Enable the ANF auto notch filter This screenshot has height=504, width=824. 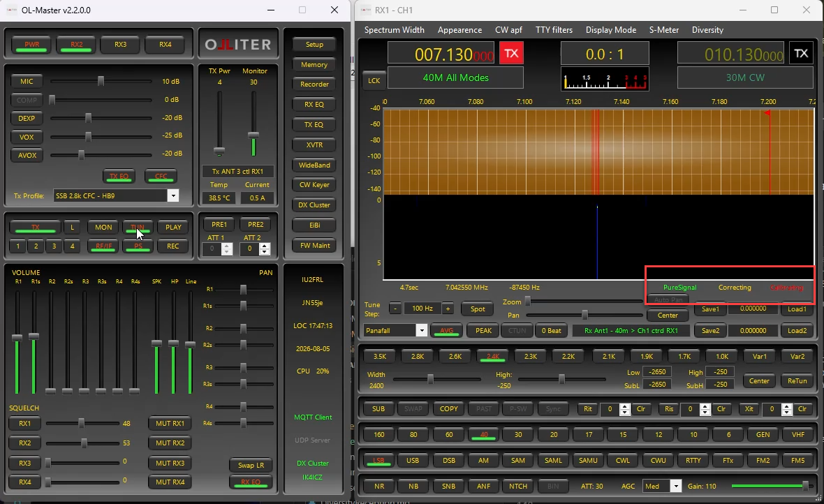(483, 486)
